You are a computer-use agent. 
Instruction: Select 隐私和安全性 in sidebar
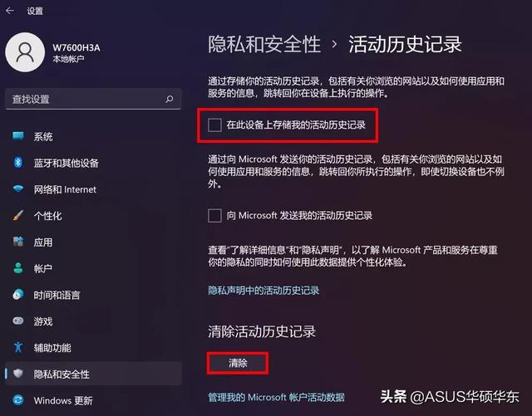pyautogui.click(x=93, y=374)
